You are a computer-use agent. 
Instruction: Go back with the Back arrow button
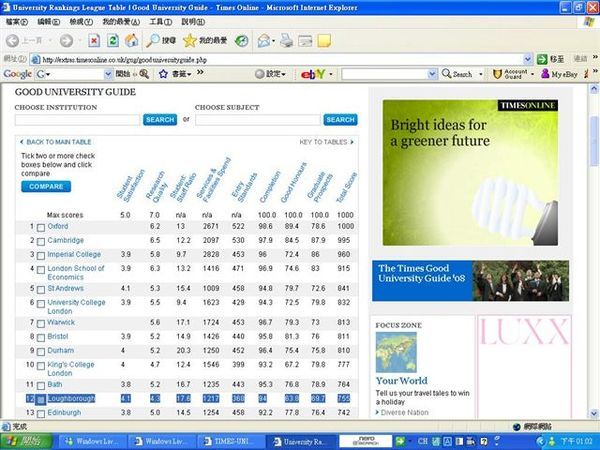click(x=12, y=41)
